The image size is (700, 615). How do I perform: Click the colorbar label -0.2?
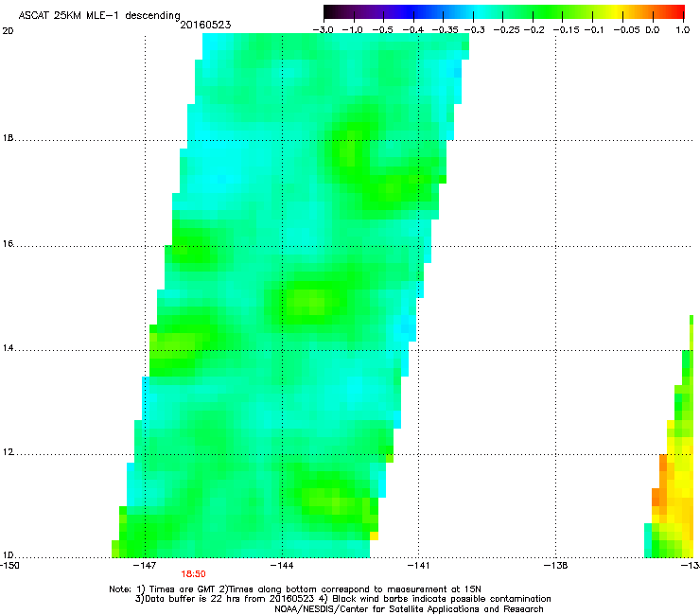534,30
